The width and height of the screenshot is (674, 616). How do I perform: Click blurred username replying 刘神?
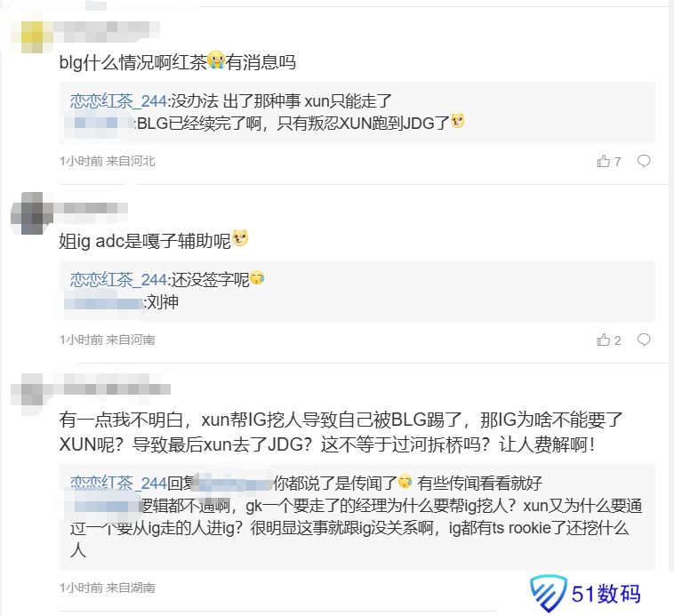[103, 302]
